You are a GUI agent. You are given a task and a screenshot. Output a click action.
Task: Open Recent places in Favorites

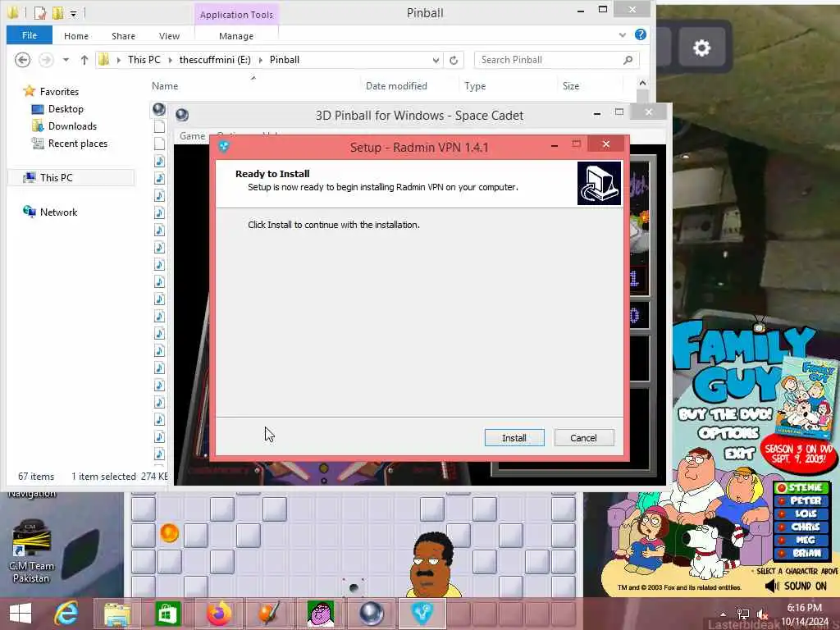coord(78,143)
